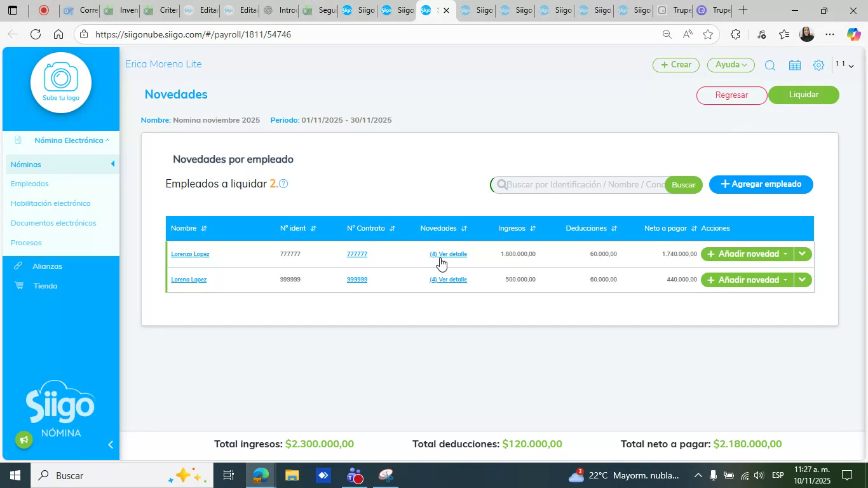The width and height of the screenshot is (868, 488).
Task: View novedades detail for Lorenzo Lopez
Action: click(x=448, y=254)
